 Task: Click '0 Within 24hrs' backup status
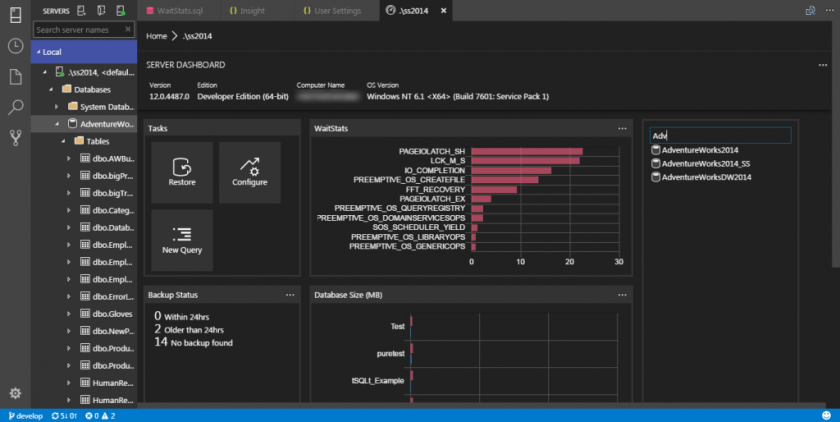(x=182, y=316)
